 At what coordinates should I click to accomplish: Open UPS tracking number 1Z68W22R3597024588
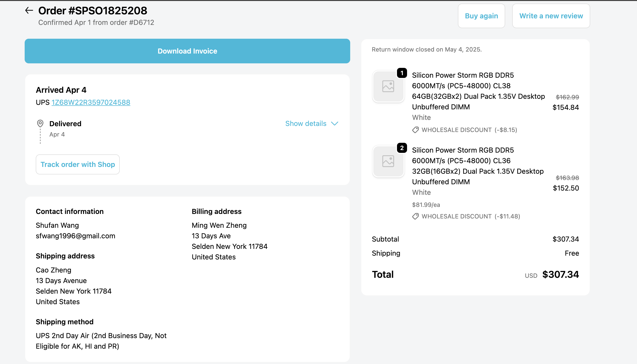91,102
